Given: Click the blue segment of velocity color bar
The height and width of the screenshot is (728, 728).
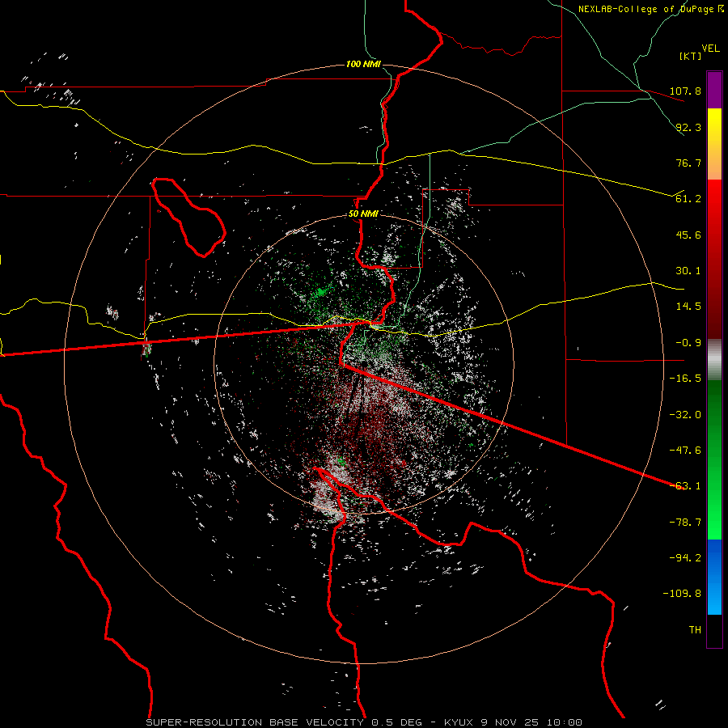Looking at the screenshot, I should (714, 577).
